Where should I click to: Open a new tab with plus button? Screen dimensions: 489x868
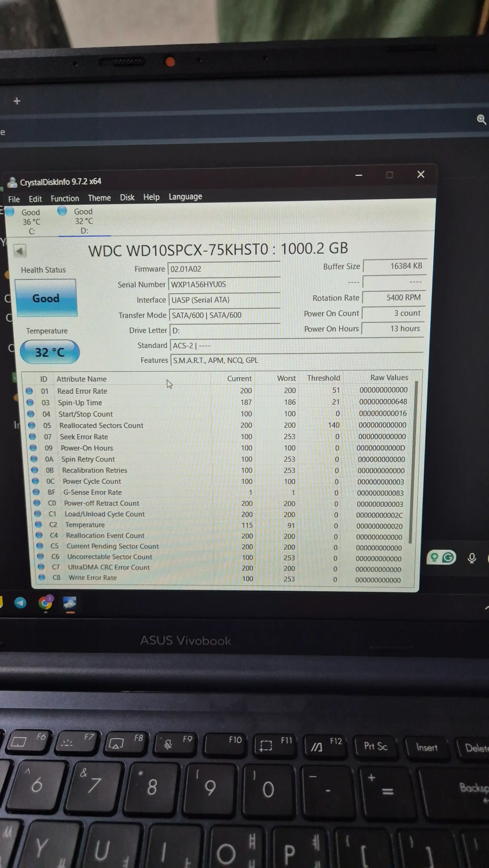point(17,101)
